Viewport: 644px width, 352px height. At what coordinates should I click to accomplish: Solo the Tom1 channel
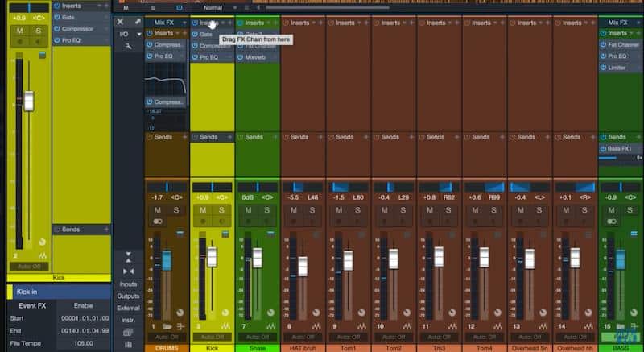click(x=357, y=210)
